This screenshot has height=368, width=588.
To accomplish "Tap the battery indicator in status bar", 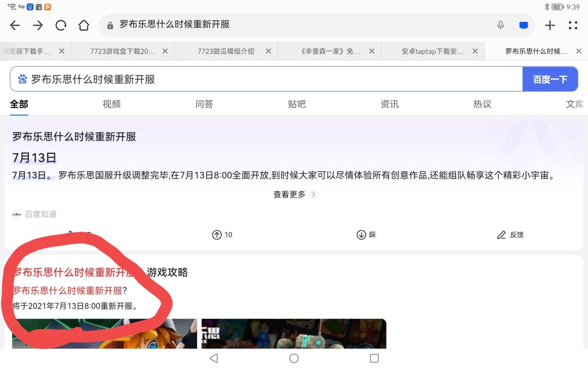I will pyautogui.click(x=558, y=7).
